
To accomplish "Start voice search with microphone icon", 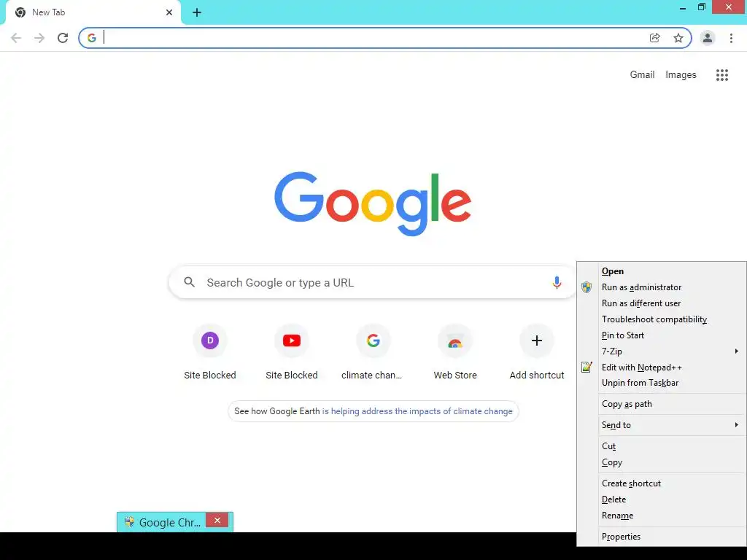I will (x=557, y=282).
